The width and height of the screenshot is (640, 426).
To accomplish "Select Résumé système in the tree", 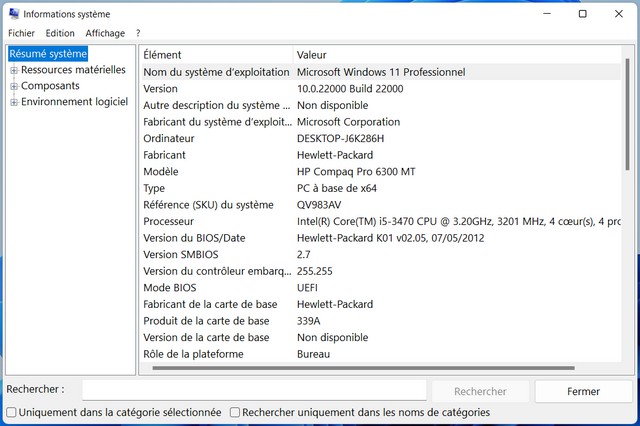I will [48, 53].
